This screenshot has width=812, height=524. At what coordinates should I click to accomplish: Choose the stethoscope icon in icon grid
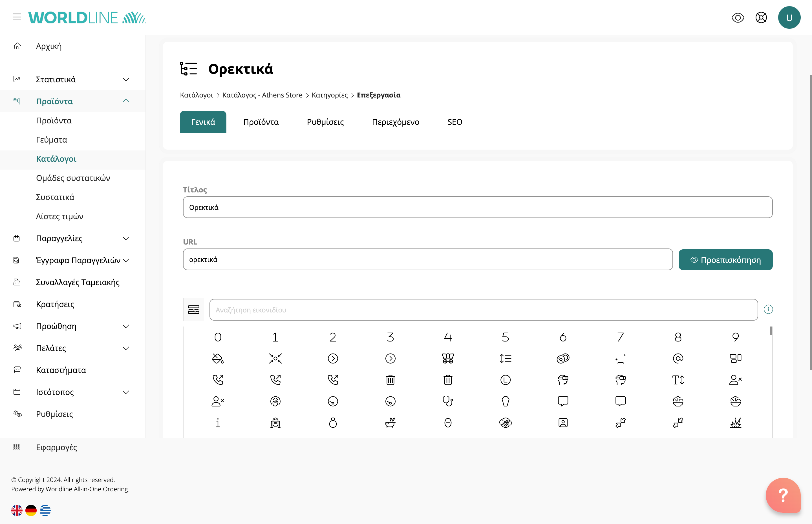click(448, 401)
